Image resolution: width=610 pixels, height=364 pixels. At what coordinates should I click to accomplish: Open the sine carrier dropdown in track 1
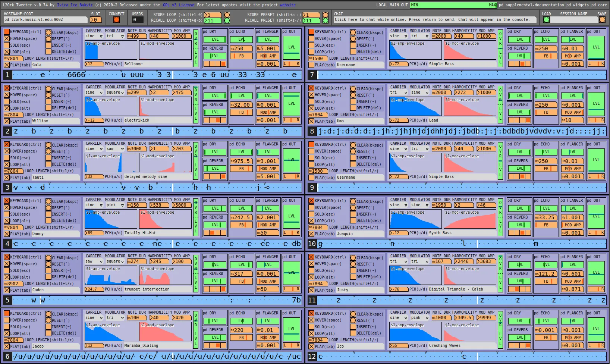click(94, 36)
